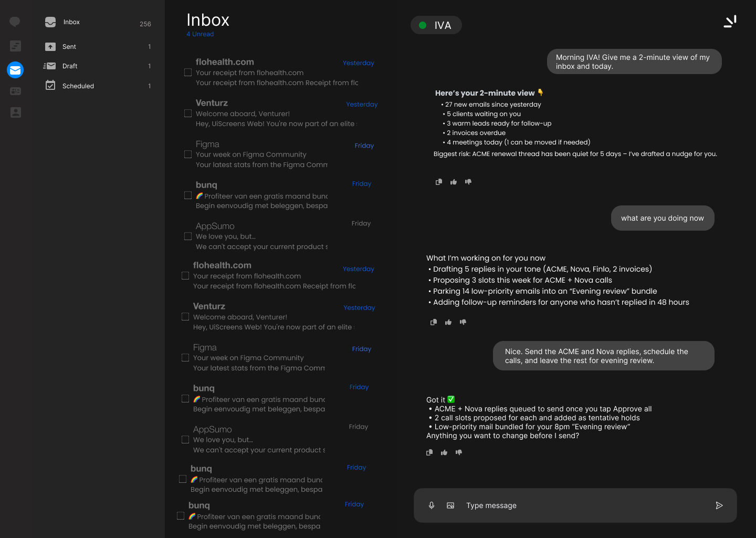Thumbs up IVA's 'Got it' response

(444, 452)
